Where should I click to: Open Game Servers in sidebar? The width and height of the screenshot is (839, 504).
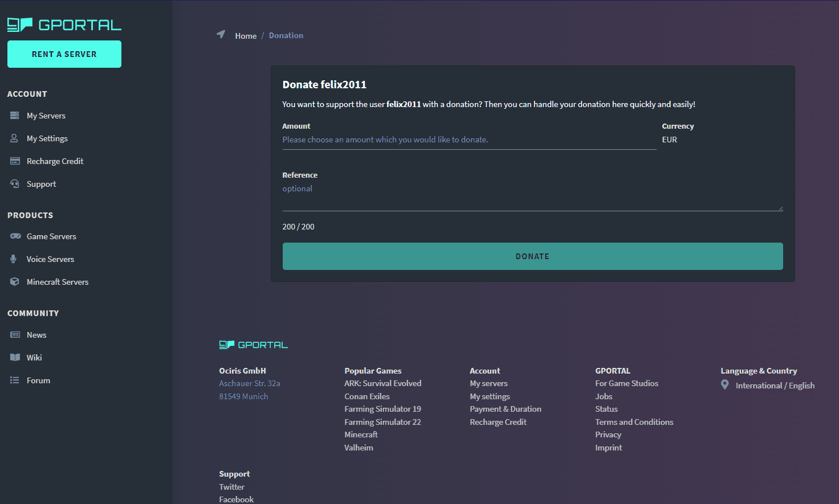(51, 236)
